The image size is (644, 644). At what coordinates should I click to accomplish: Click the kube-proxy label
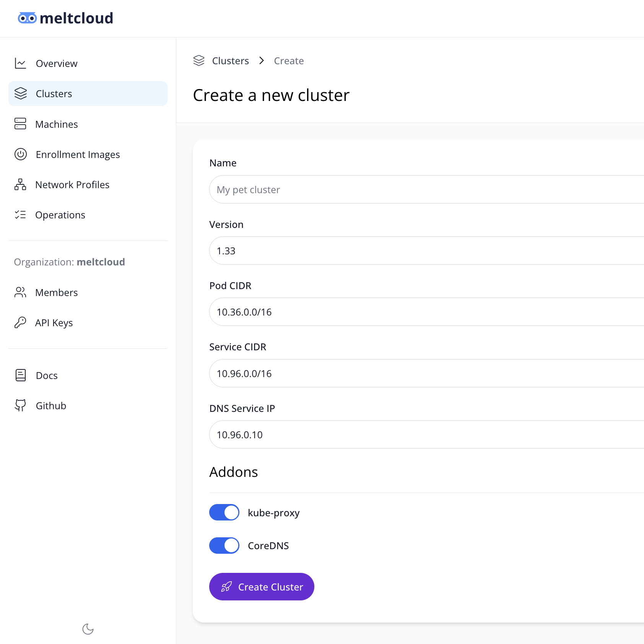click(273, 513)
